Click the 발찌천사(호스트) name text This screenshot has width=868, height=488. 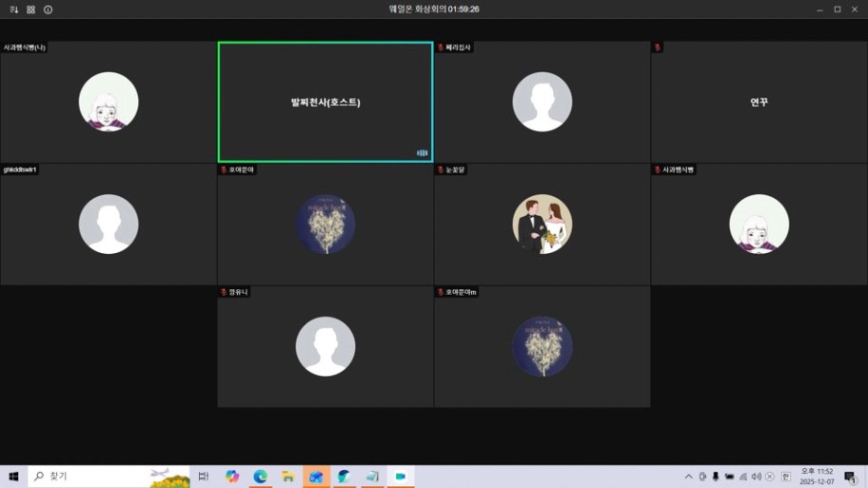325,103
